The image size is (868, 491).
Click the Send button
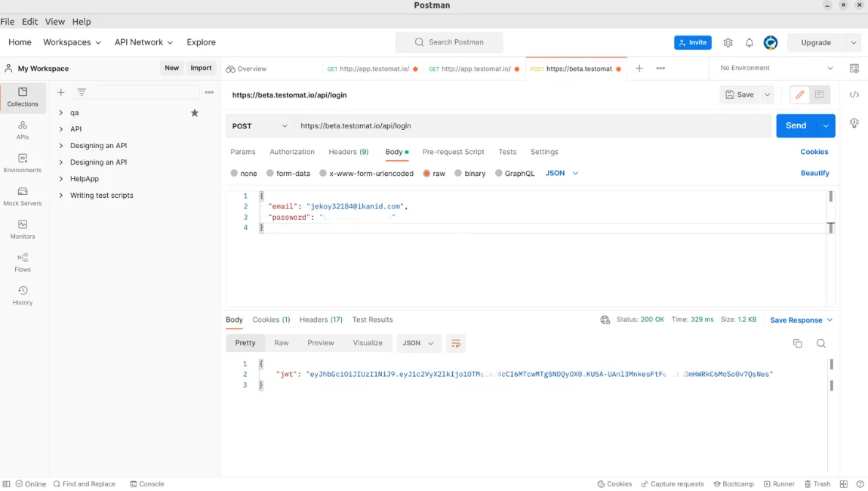pyautogui.click(x=796, y=126)
